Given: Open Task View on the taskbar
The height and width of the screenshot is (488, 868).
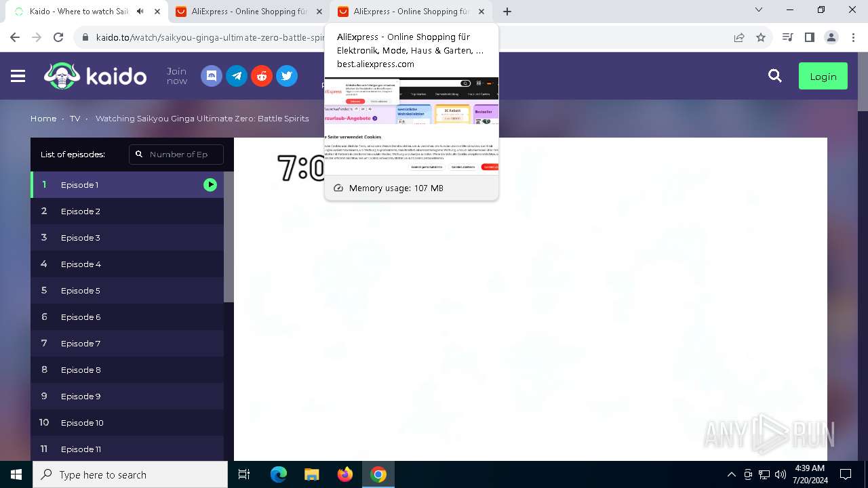Looking at the screenshot, I should (x=244, y=474).
